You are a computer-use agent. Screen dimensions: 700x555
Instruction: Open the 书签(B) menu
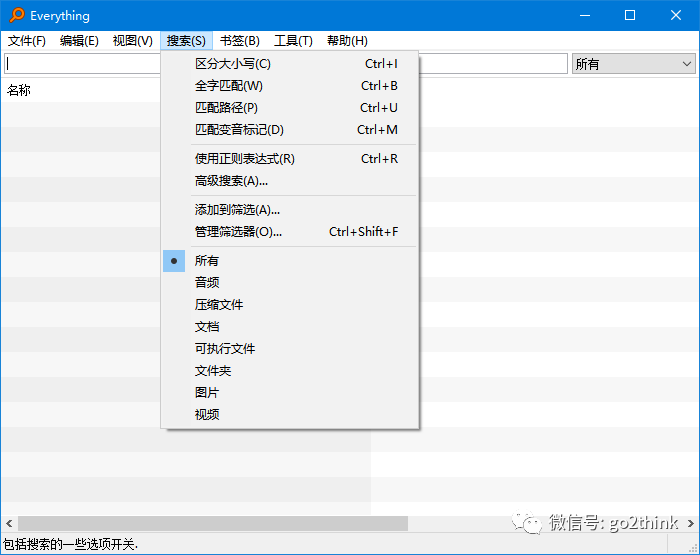(240, 41)
